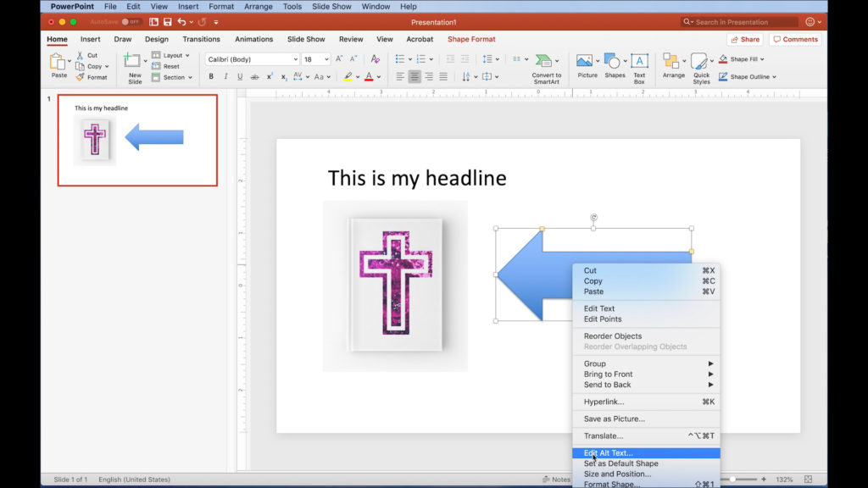Insert a Picture using the ribbon icon

pyautogui.click(x=585, y=61)
